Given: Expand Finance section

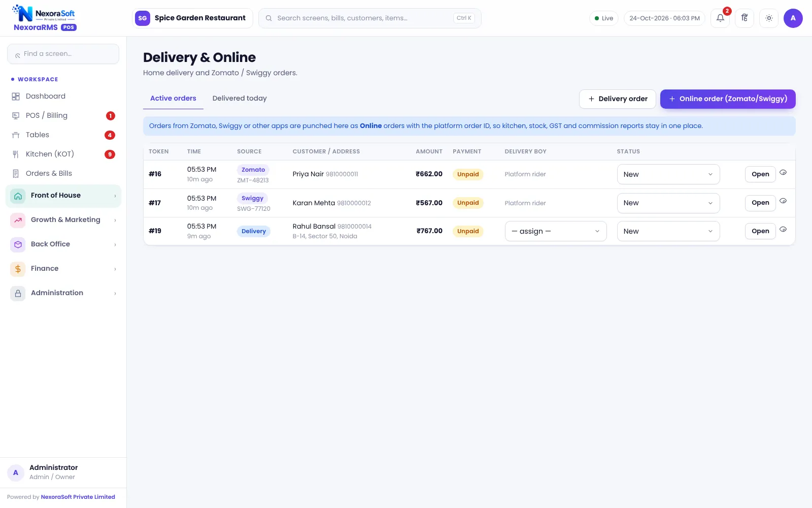Looking at the screenshot, I should click(63, 269).
